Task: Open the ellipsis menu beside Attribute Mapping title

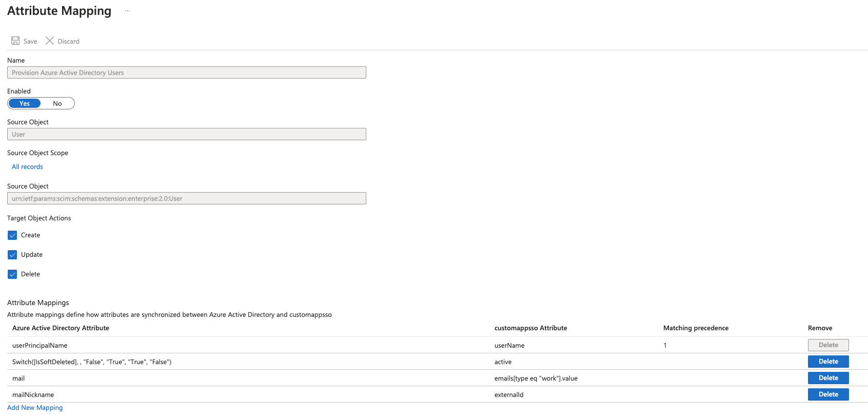Action: [x=128, y=11]
